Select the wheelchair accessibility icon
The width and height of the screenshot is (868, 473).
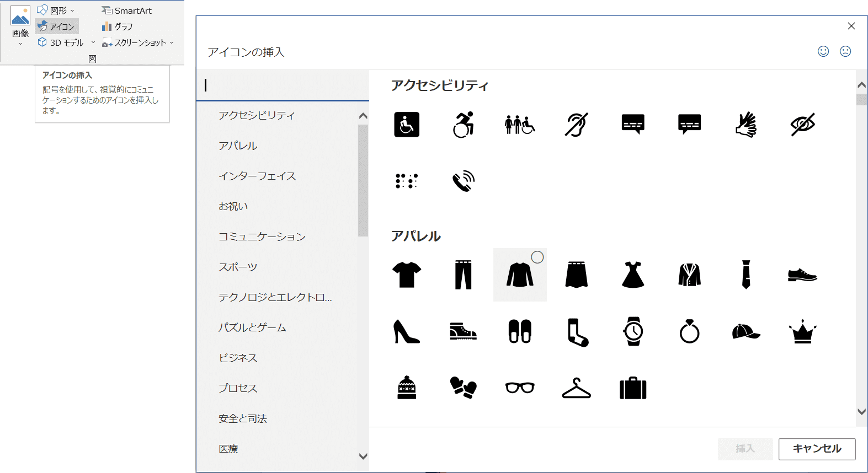click(407, 124)
